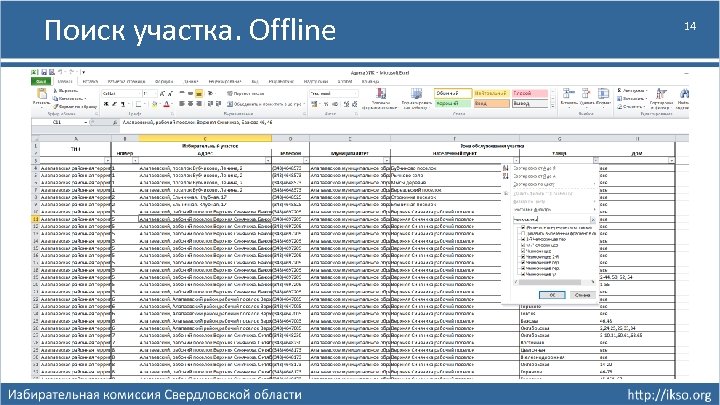
Task: Click the fx insert function icon
Action: [115, 123]
